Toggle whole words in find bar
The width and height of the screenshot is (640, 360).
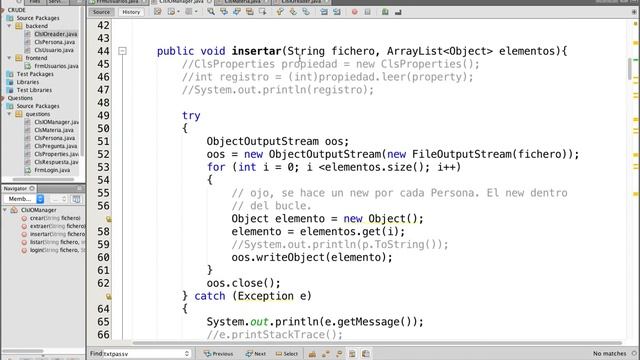326,353
